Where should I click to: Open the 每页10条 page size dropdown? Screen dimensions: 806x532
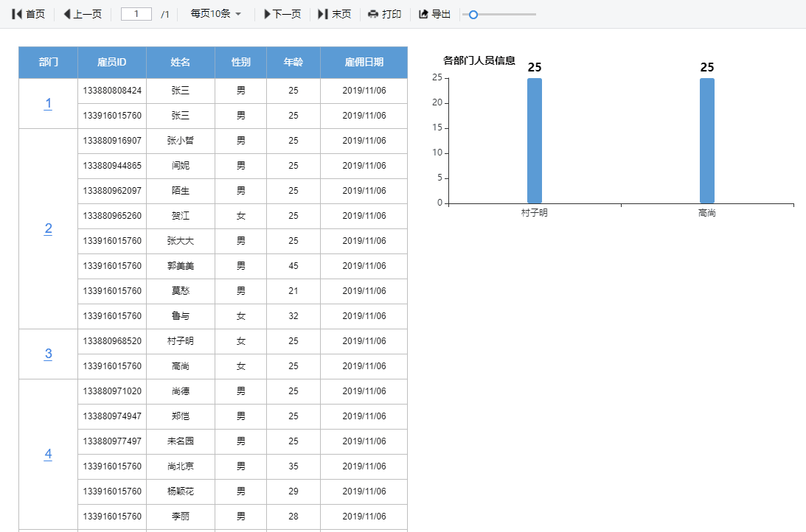[x=216, y=14]
